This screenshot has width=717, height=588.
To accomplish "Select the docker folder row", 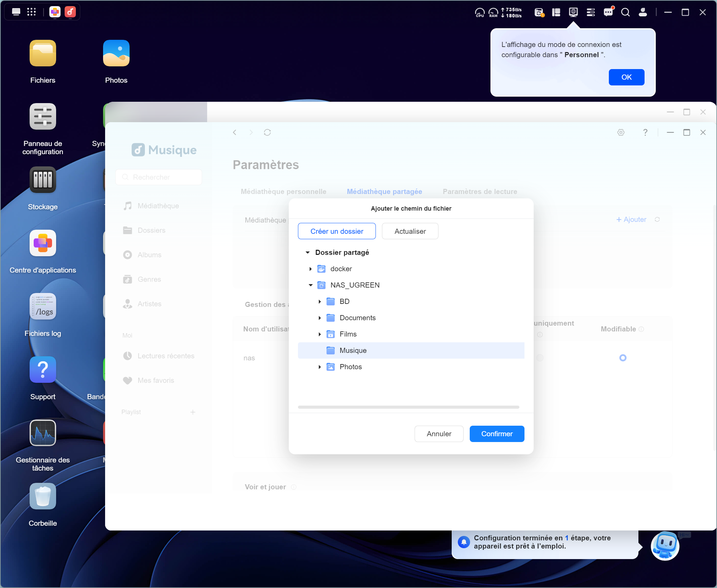I will (x=411, y=269).
